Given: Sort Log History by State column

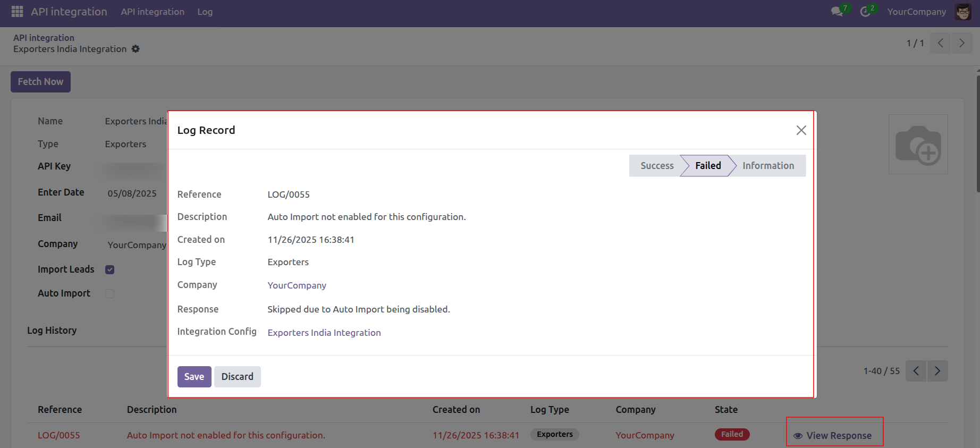Looking at the screenshot, I should (x=726, y=410).
